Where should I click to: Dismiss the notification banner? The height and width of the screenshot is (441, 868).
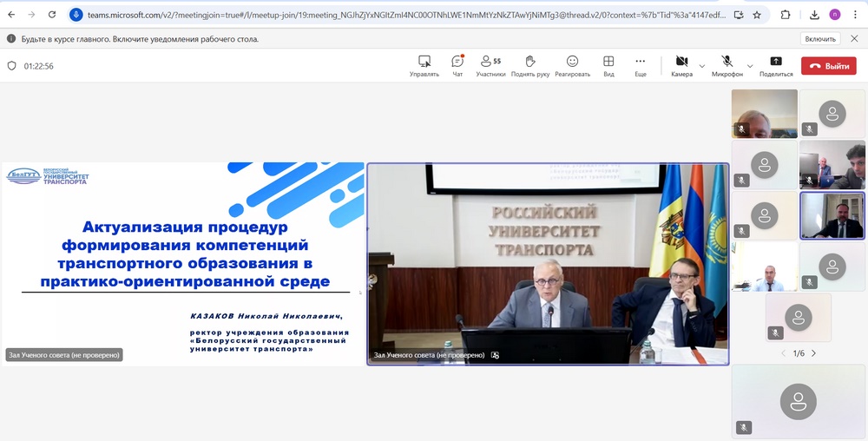pos(854,39)
